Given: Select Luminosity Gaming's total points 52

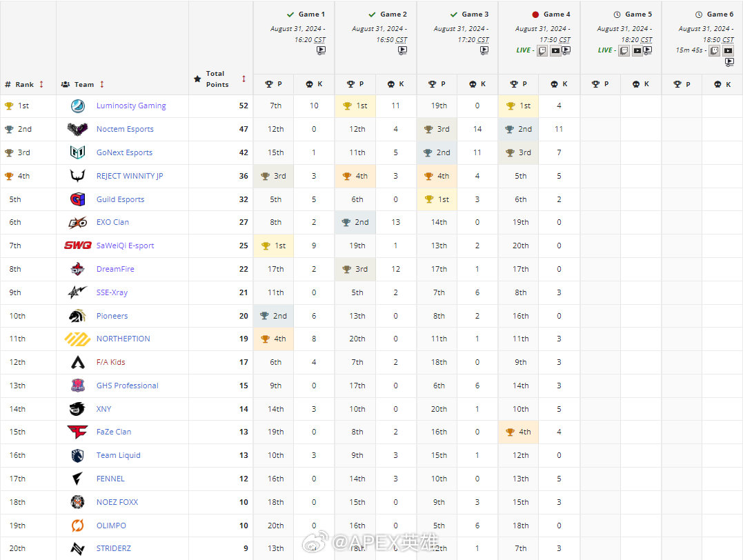Looking at the screenshot, I should coord(244,106).
